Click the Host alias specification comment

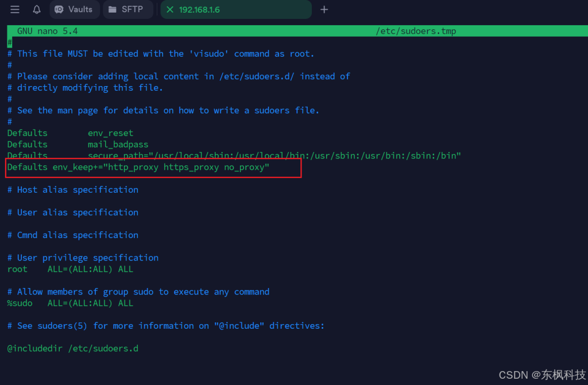pyautogui.click(x=73, y=190)
